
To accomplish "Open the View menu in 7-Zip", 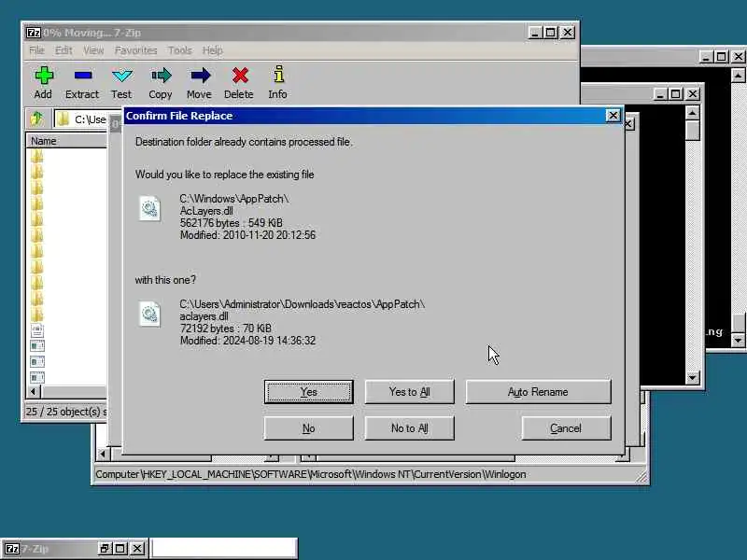I will [x=93, y=50].
